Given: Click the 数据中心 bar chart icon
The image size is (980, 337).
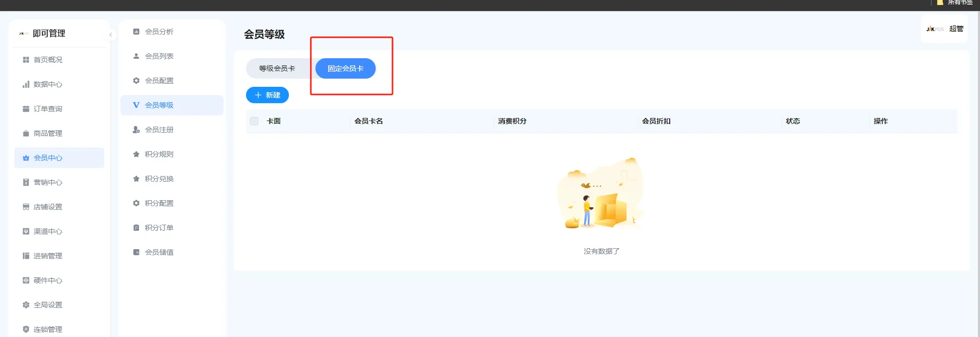Looking at the screenshot, I should (26, 84).
